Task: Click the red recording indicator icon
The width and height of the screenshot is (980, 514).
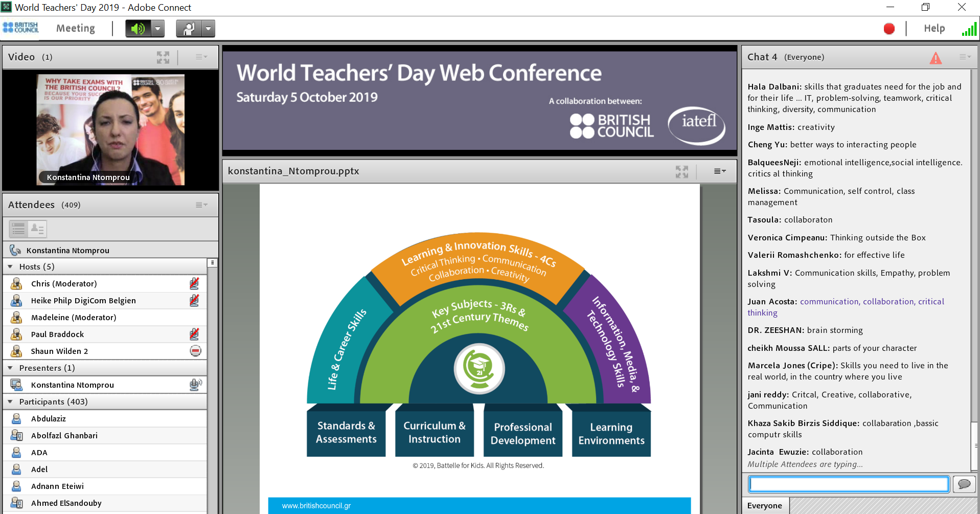Action: click(889, 29)
